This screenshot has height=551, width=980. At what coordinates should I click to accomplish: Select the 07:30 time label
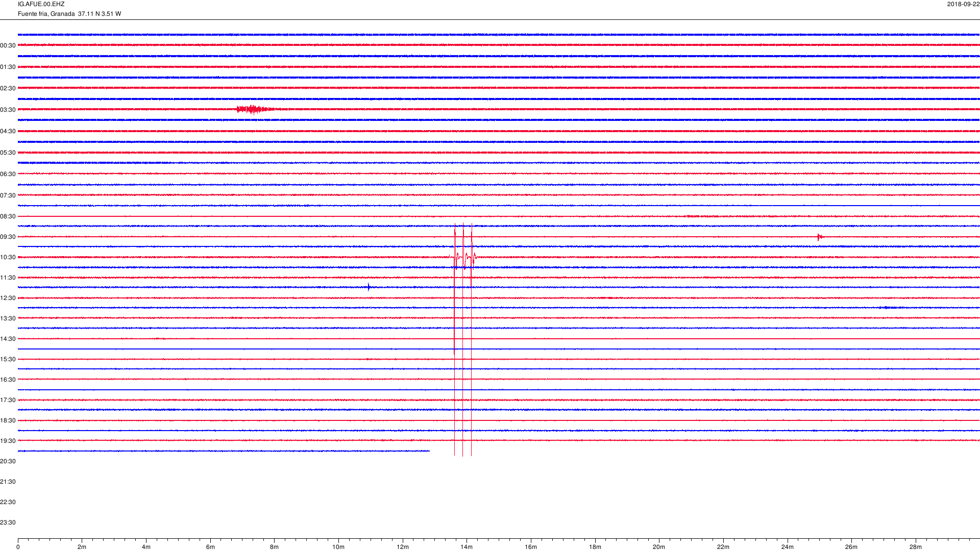8,195
